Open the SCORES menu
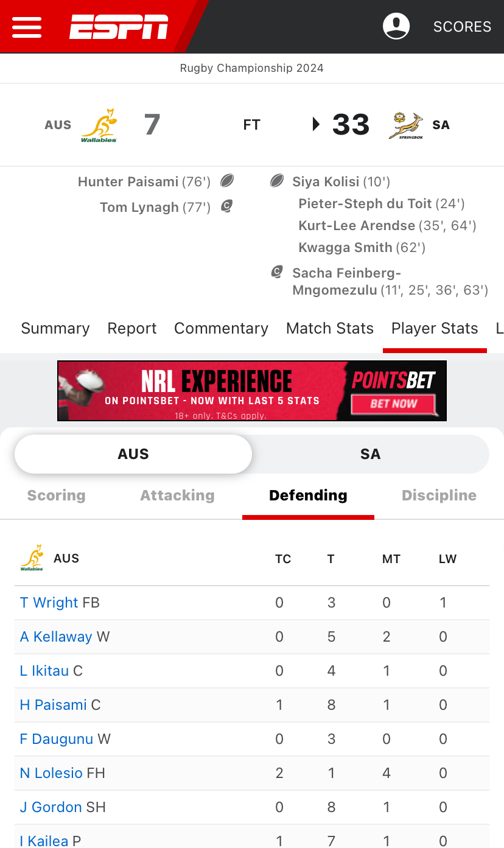 462,27
